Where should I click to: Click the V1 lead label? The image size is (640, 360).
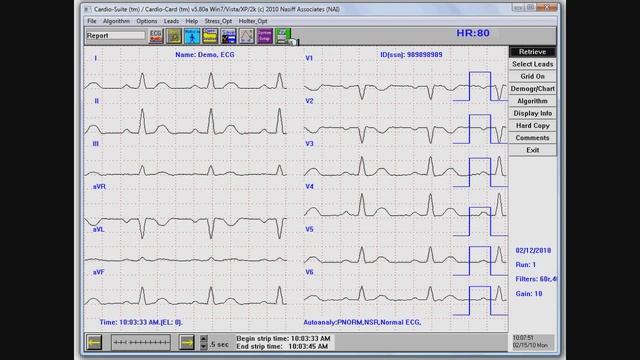coord(309,58)
